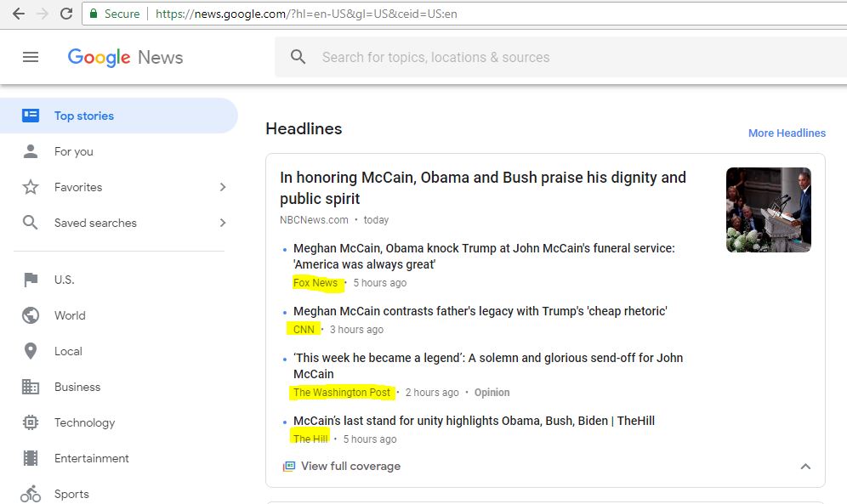The height and width of the screenshot is (504, 847).
Task: Click the Google News logo
Action: pos(125,57)
